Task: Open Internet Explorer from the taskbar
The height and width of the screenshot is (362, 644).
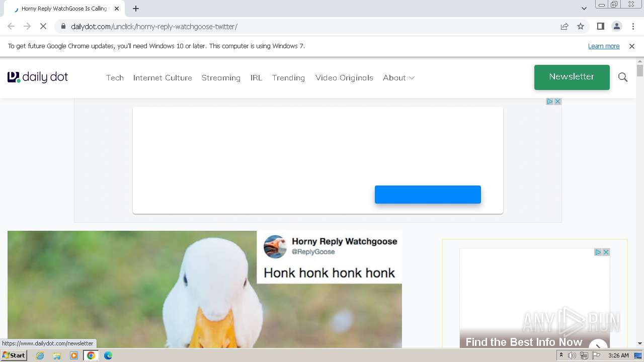Action: 40,355
